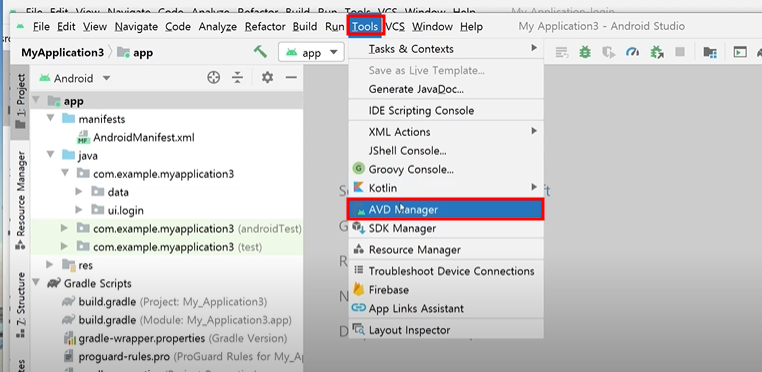This screenshot has height=372, width=762.
Task: Open the Window menu
Action: (433, 27)
